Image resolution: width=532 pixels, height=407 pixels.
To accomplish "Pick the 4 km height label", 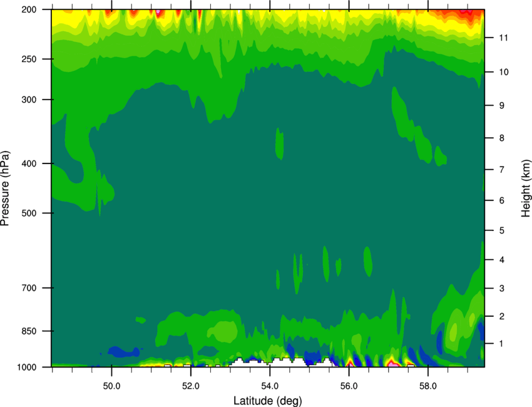I will (502, 260).
